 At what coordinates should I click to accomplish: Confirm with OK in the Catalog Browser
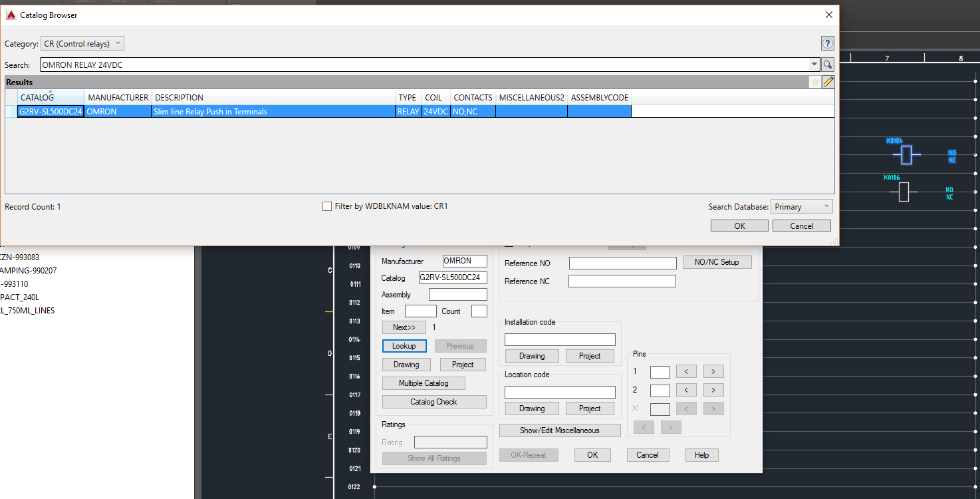[740, 226]
